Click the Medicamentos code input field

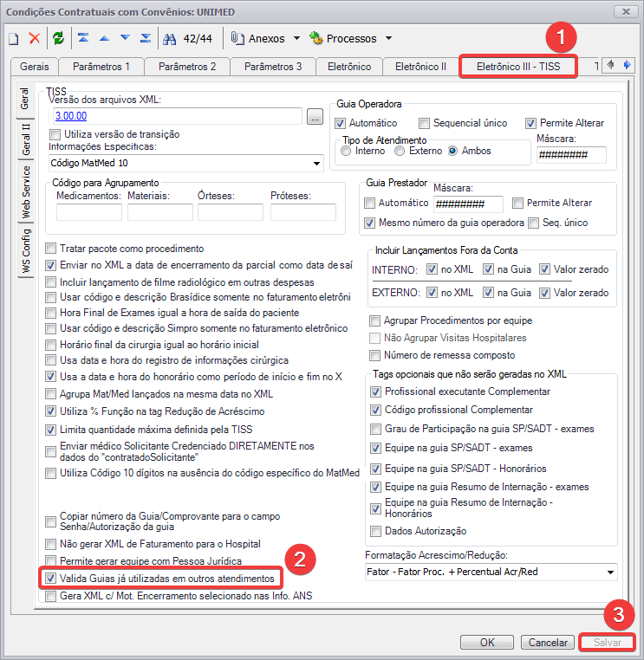89,212
